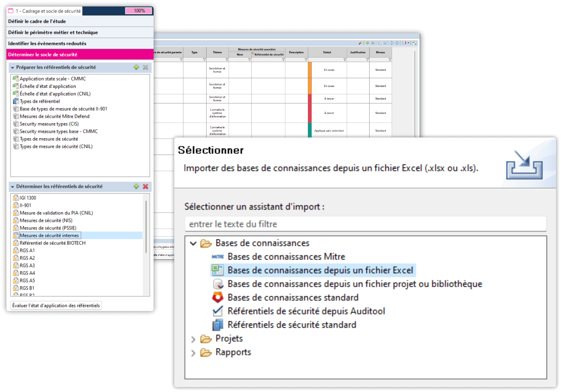This screenshot has width=561, height=392.
Task: Click the shrink row height icon
Action: 392,43
